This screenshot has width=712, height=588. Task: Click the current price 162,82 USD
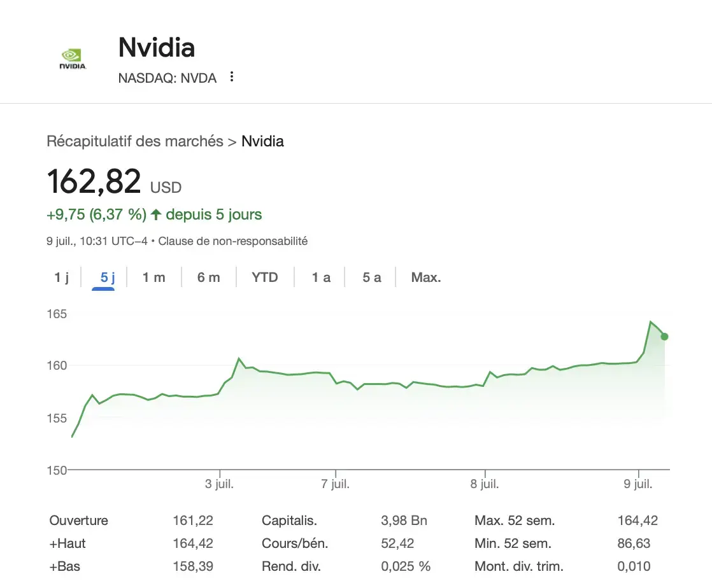pos(94,181)
